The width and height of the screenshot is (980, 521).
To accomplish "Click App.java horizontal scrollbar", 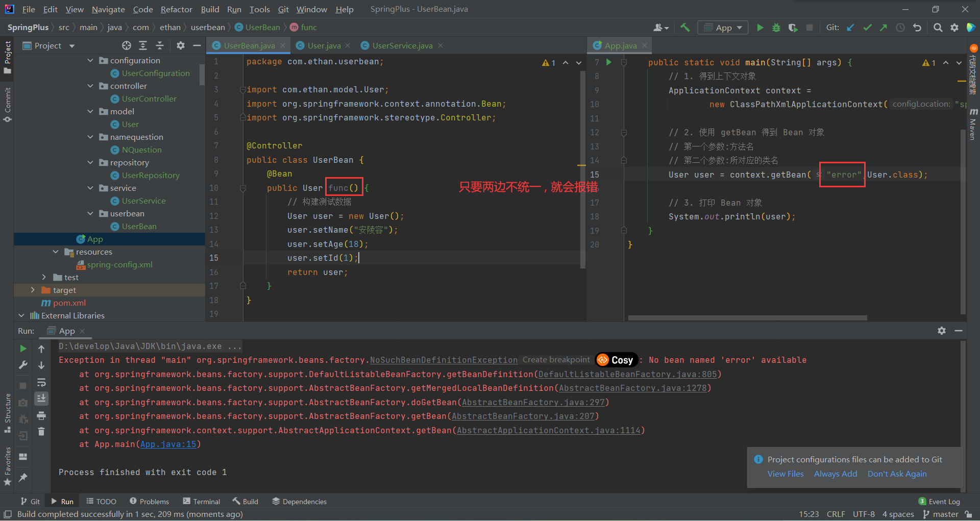I will (x=747, y=318).
